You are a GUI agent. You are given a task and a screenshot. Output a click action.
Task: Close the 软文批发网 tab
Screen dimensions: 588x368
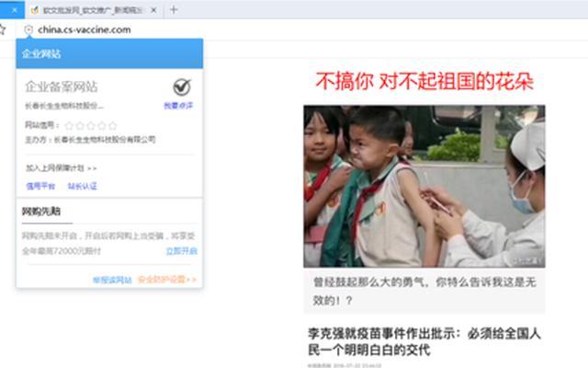[153, 10]
